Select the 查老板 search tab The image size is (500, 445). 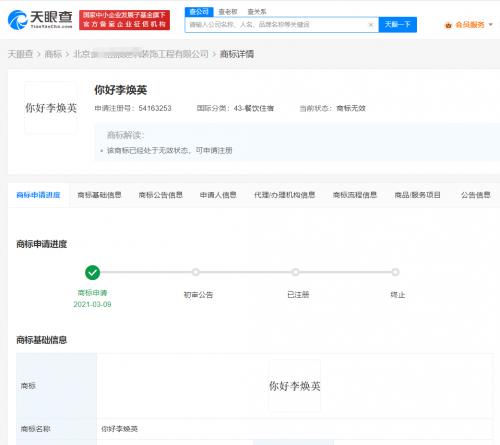pyautogui.click(x=228, y=12)
